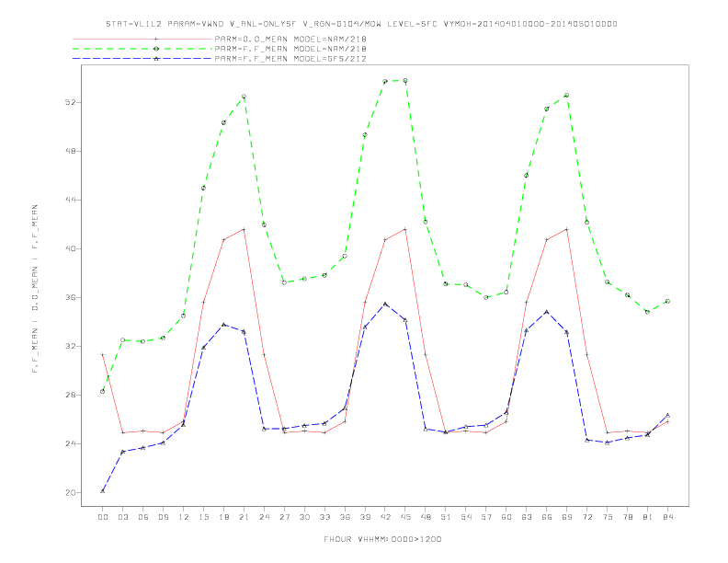Click x-axis tick label 33
Image resolution: width=728 pixels, height=563 pixels.
click(x=324, y=517)
